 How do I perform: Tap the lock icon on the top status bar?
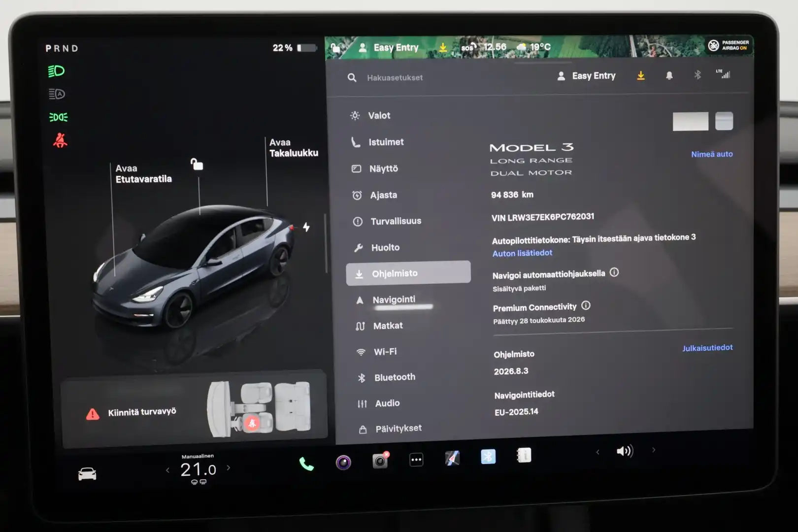[335, 48]
